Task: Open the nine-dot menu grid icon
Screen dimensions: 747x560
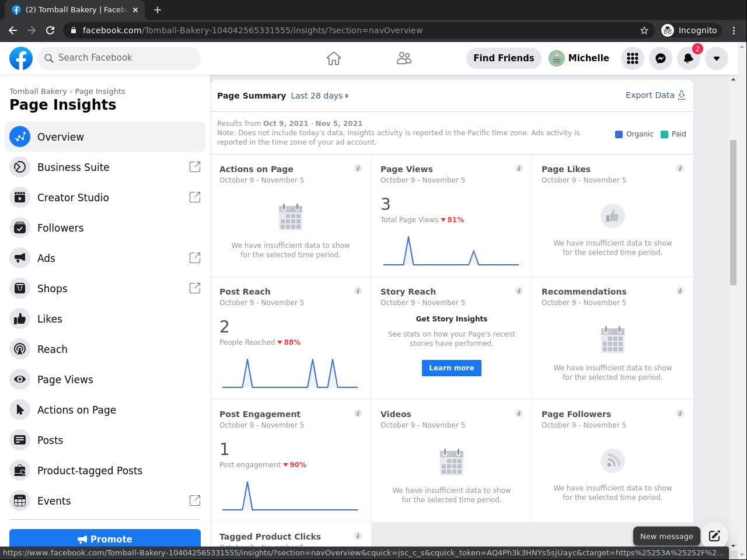Action: click(x=633, y=58)
